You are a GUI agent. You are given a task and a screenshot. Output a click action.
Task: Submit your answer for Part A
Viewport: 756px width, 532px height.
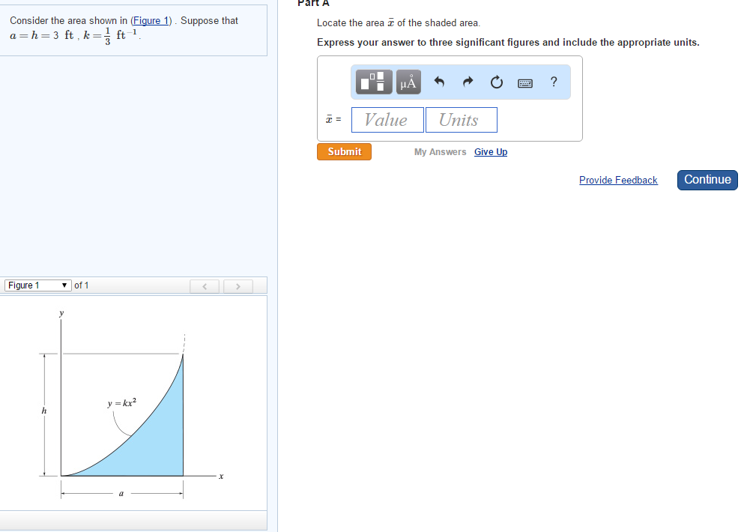click(x=344, y=151)
